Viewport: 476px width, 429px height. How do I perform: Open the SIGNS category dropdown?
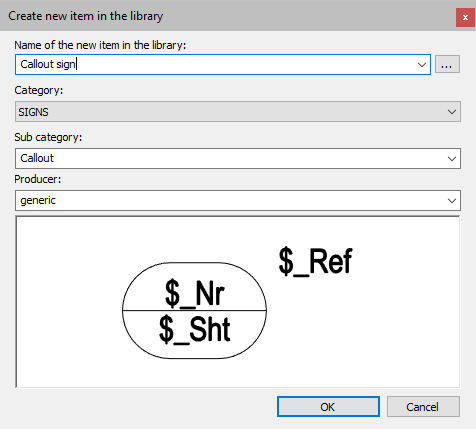coord(238,112)
